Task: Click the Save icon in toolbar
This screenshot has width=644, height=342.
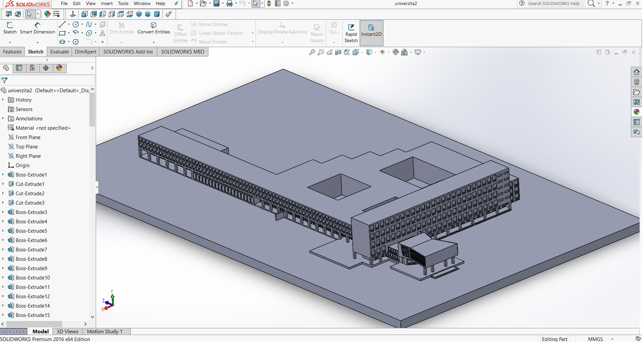Action: pyautogui.click(x=216, y=3)
